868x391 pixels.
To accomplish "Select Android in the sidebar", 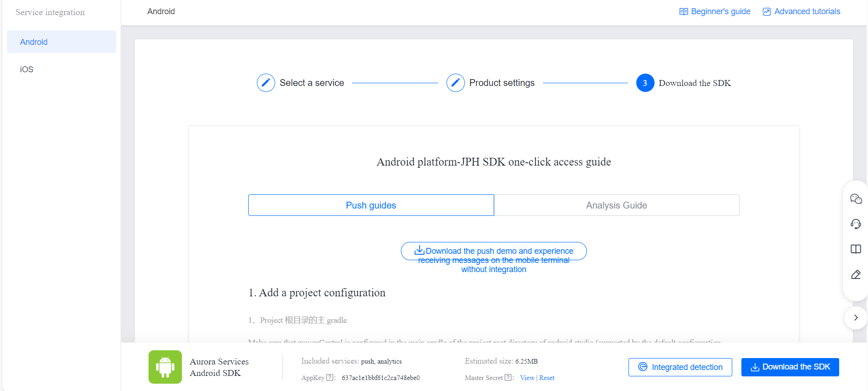I will click(x=34, y=42).
